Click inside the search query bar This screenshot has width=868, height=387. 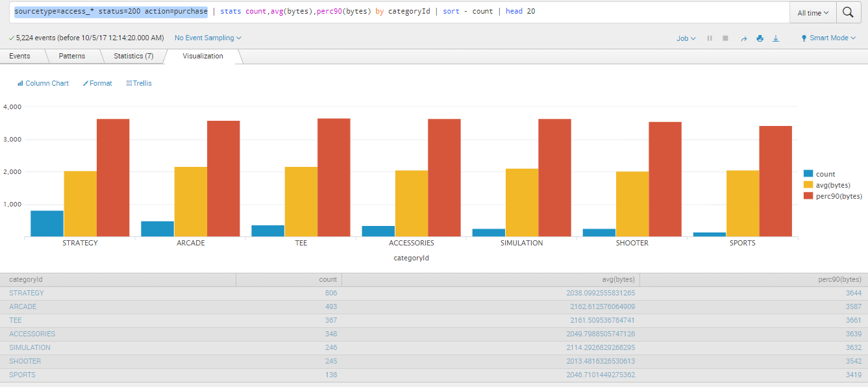(x=390, y=12)
